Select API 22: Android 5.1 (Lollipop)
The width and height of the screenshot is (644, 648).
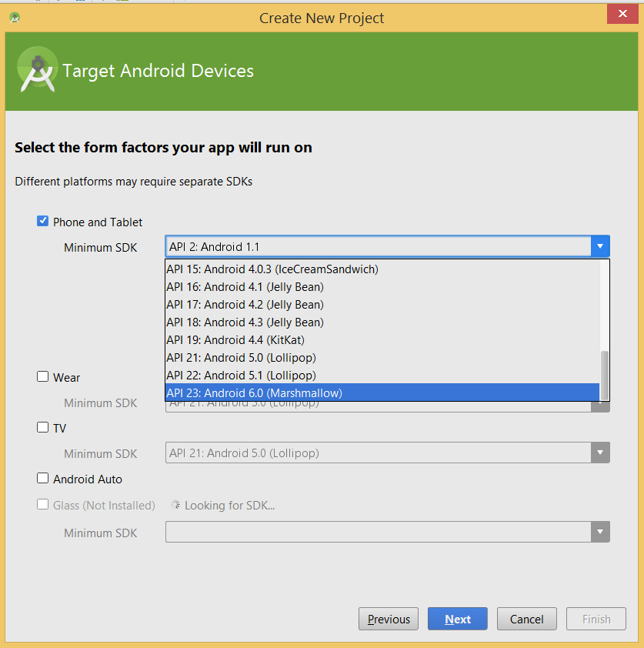(x=382, y=376)
